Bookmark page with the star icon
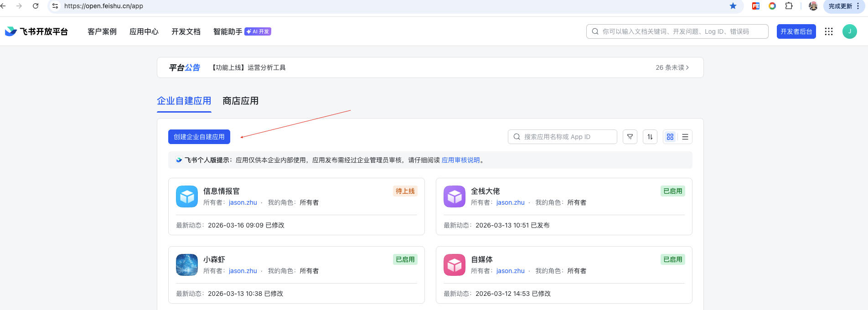The height and width of the screenshot is (310, 868). (x=733, y=6)
